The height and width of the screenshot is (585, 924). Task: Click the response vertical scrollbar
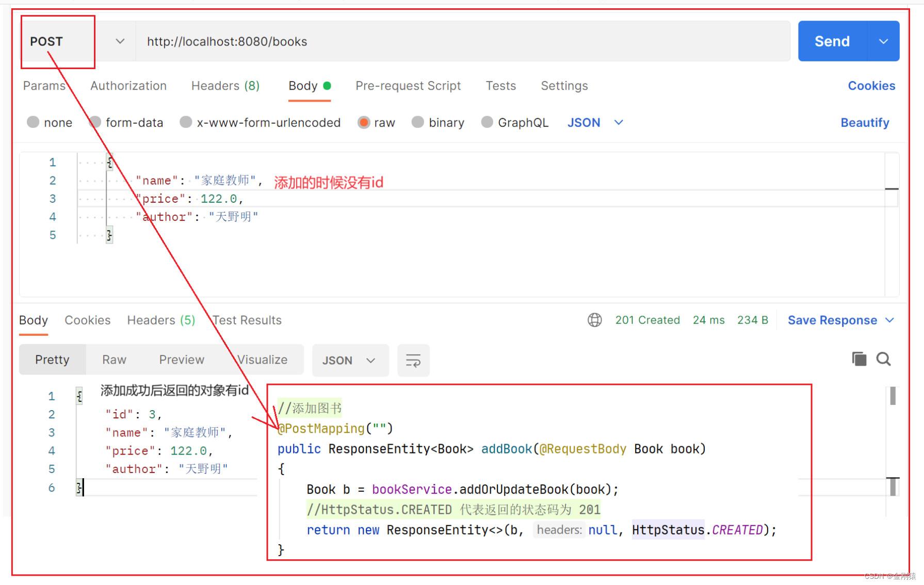[893, 441]
